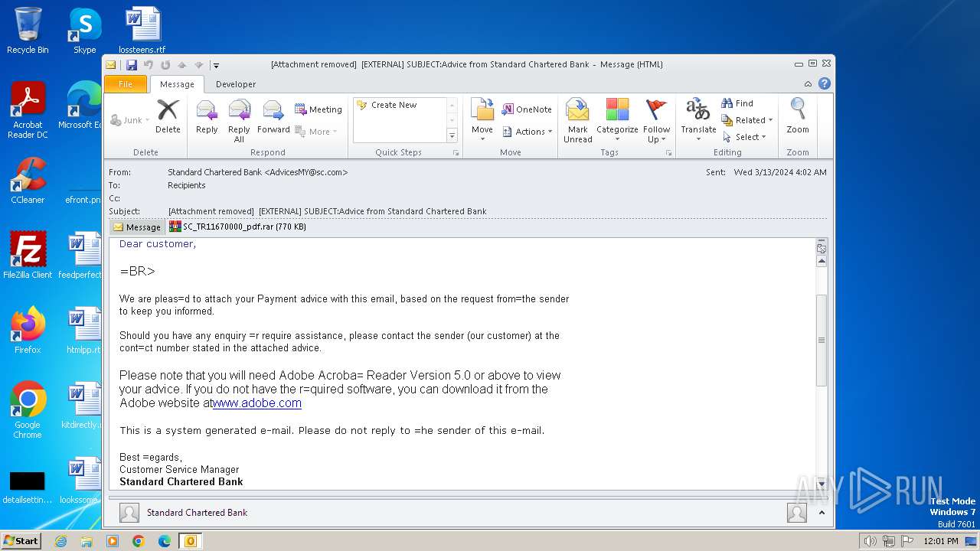Open the File tab
Image resolution: width=980 pixels, height=551 pixels.
tap(126, 84)
